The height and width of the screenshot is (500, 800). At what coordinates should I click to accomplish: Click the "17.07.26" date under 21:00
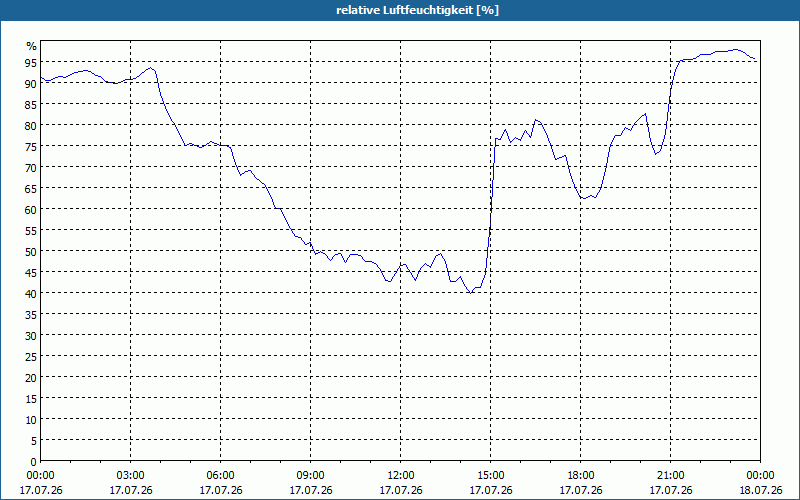click(x=671, y=490)
